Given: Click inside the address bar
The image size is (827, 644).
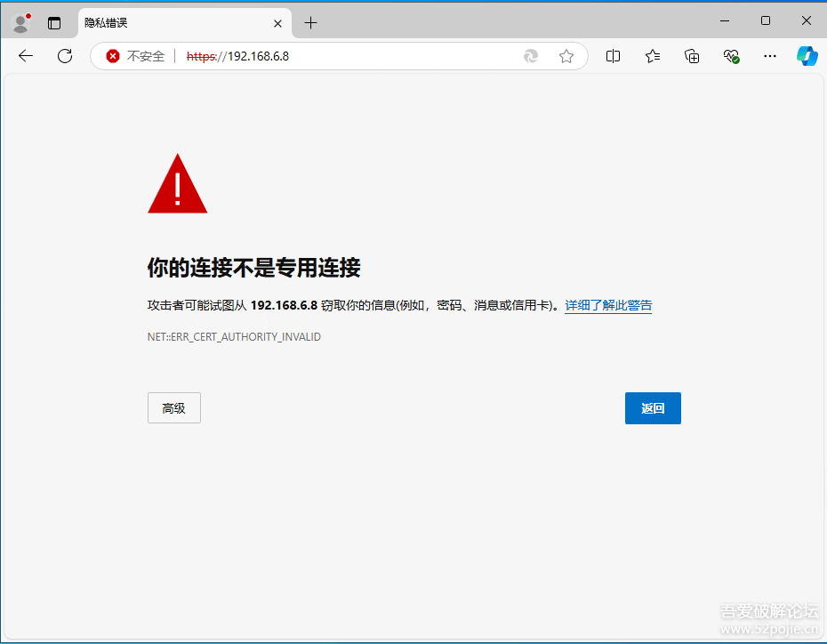Looking at the screenshot, I should (x=356, y=55).
